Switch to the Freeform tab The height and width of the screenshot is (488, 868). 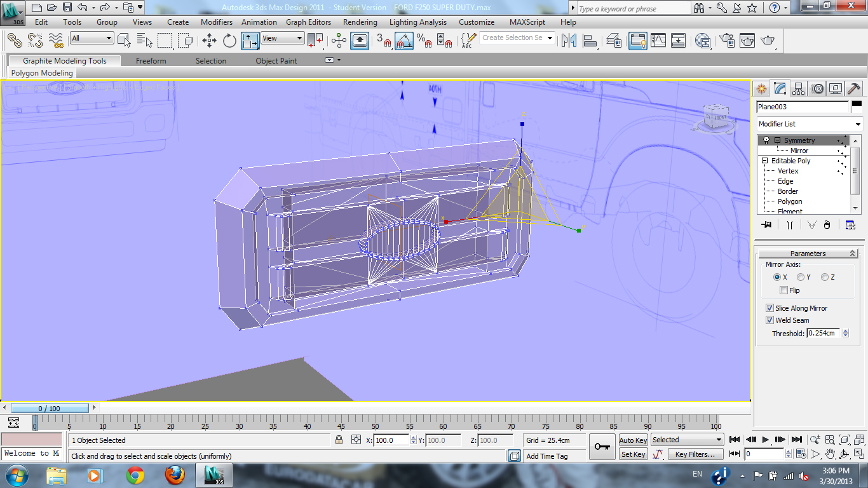point(151,61)
